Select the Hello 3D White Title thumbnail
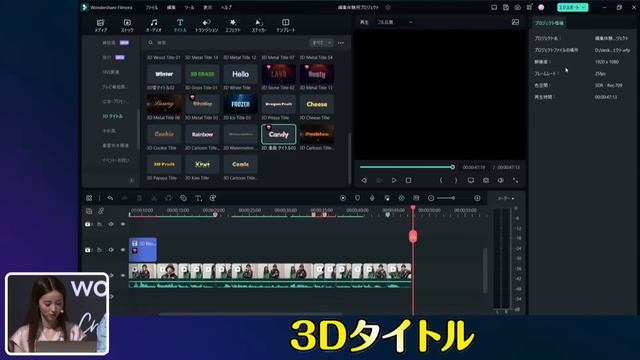The width and height of the screenshot is (640, 360). click(240, 74)
